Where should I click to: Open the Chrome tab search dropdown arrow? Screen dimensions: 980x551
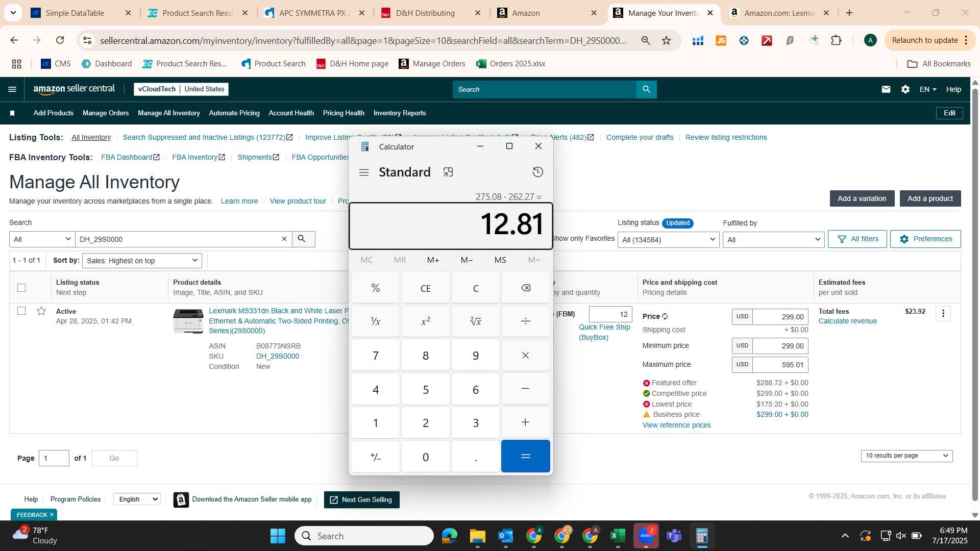point(13,13)
